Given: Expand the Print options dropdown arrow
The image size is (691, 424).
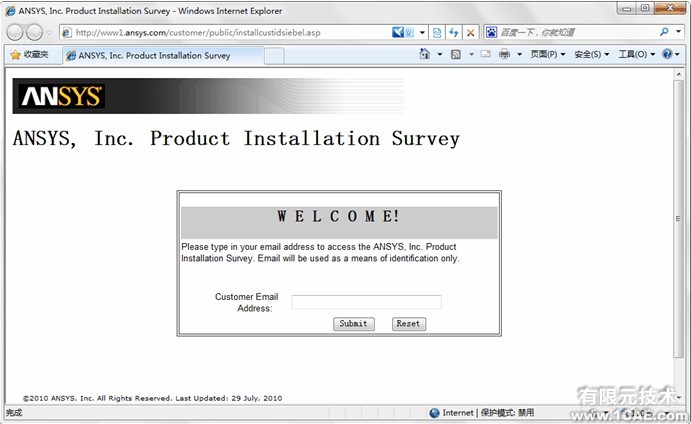Looking at the screenshot, I should tap(520, 54).
